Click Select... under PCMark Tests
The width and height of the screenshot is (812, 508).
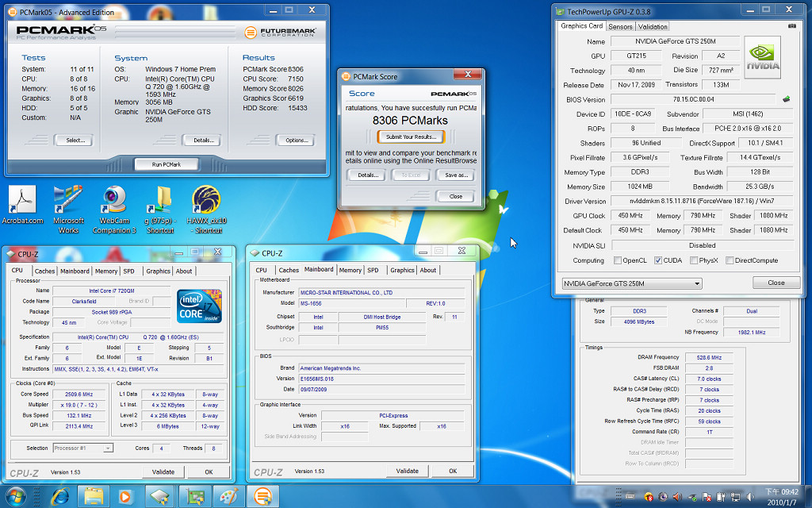pyautogui.click(x=75, y=140)
